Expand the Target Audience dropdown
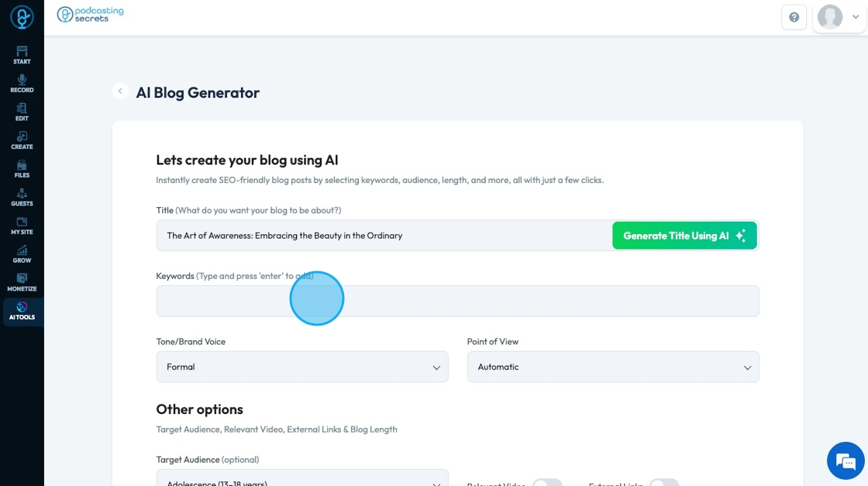The image size is (868, 486). (x=302, y=479)
